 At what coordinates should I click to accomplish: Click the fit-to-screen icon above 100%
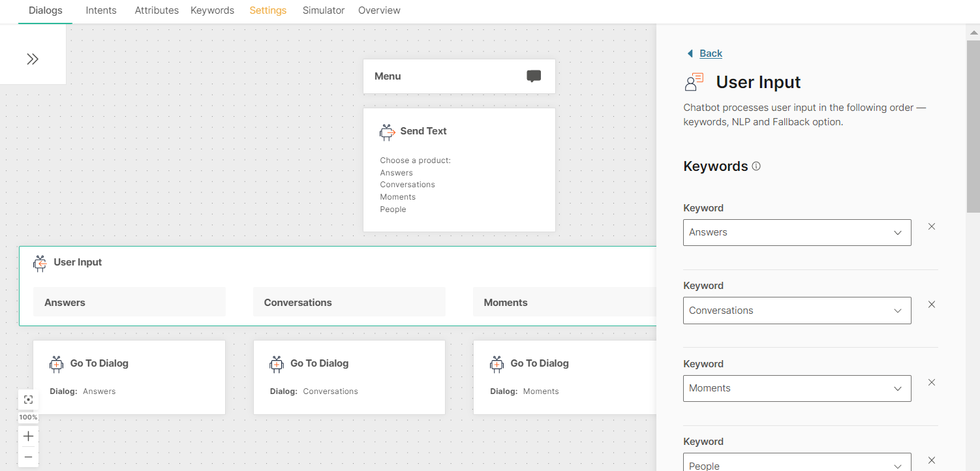28,400
